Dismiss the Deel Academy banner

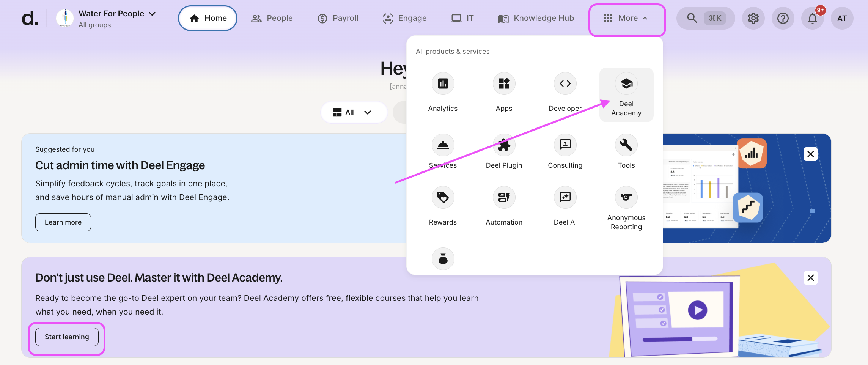810,278
